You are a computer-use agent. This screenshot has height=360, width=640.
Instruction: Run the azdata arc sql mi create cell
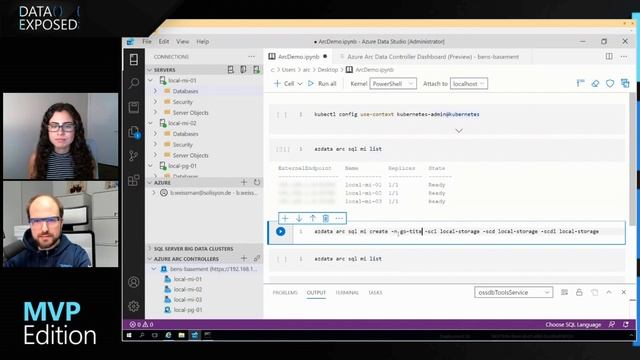(x=280, y=231)
